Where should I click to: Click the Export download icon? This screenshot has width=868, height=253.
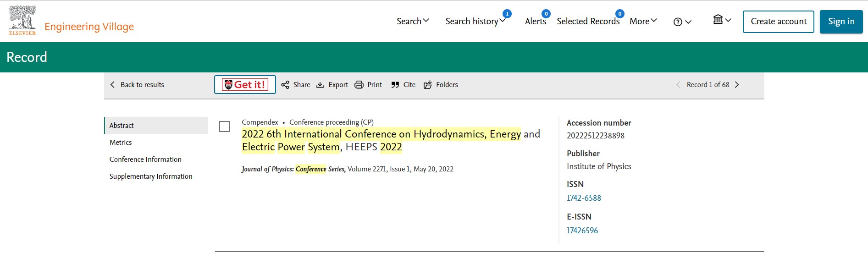pyautogui.click(x=320, y=85)
